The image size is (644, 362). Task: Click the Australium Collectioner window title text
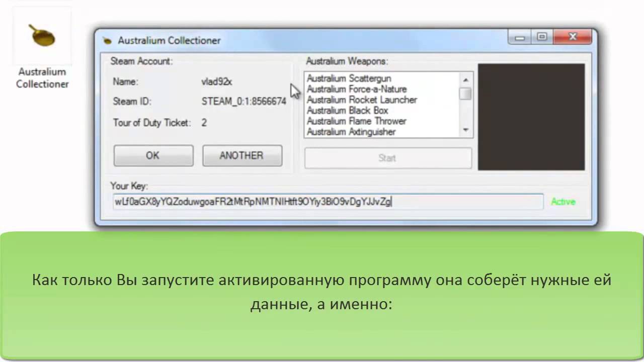pyautogui.click(x=169, y=41)
